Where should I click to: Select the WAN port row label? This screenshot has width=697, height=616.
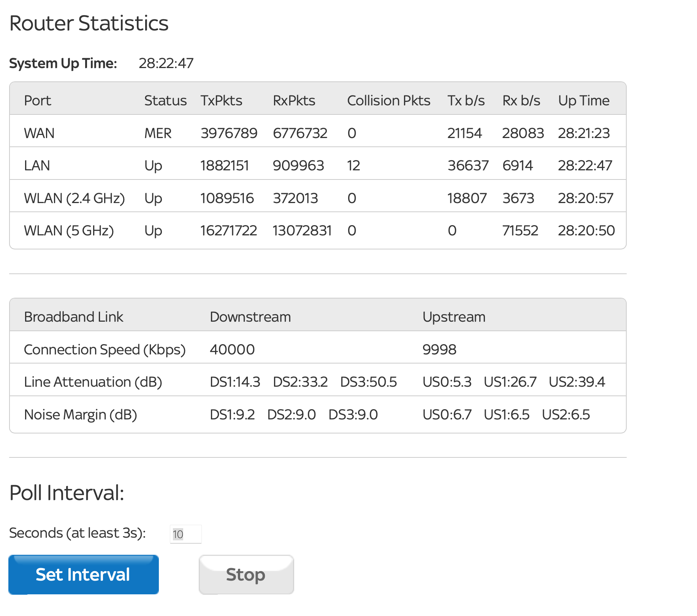39,133
